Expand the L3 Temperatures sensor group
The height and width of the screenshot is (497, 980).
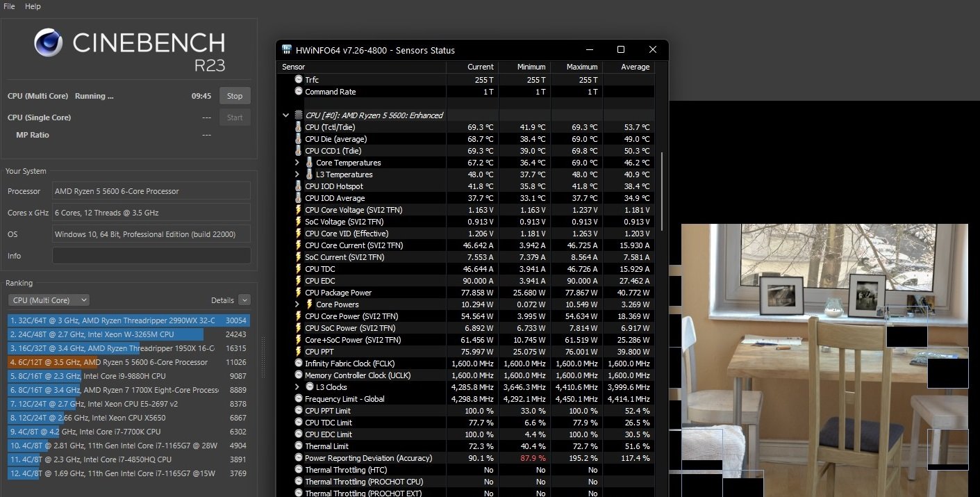click(297, 174)
